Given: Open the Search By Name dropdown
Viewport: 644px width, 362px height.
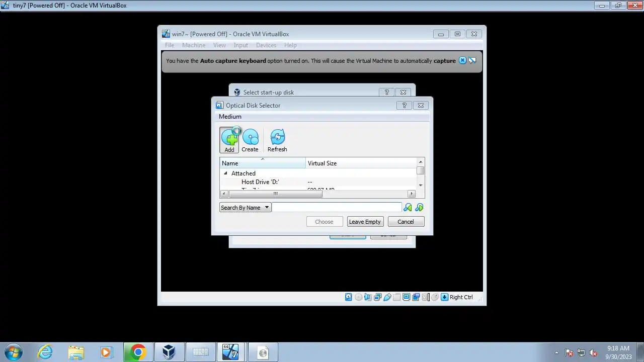Looking at the screenshot, I should [245, 207].
